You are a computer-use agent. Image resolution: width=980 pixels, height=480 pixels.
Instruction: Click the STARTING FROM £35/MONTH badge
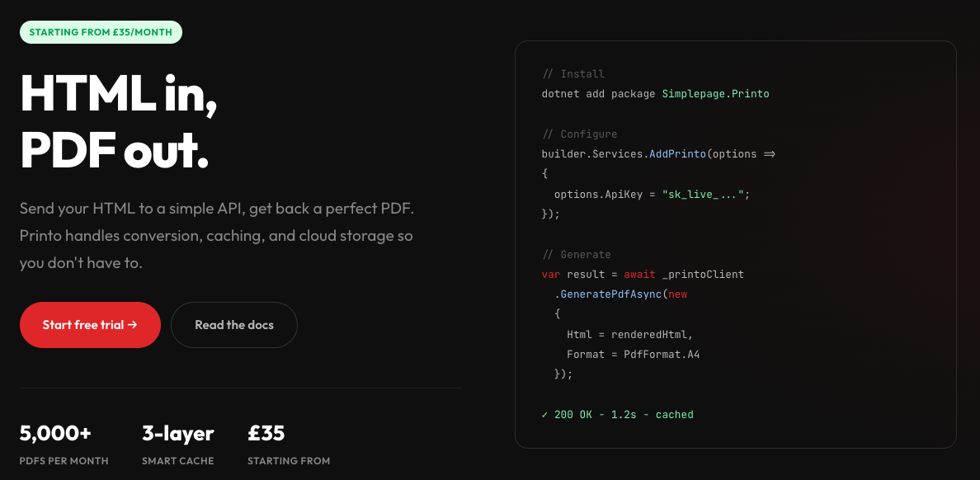(x=101, y=32)
